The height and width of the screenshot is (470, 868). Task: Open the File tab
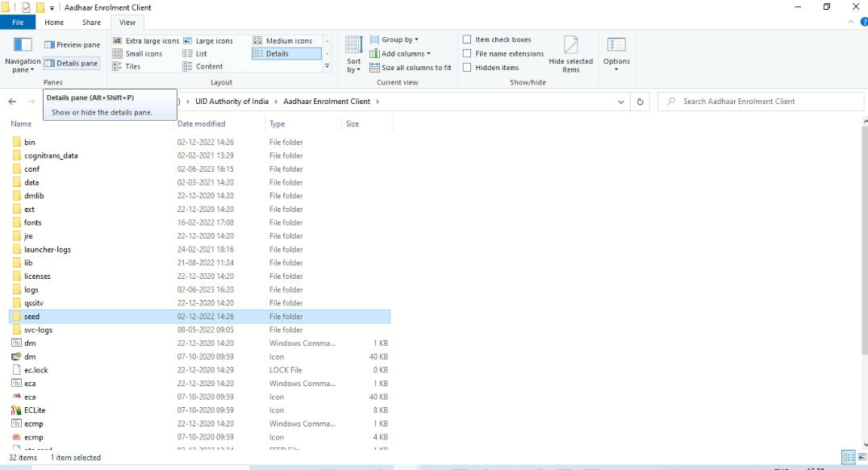click(x=18, y=23)
